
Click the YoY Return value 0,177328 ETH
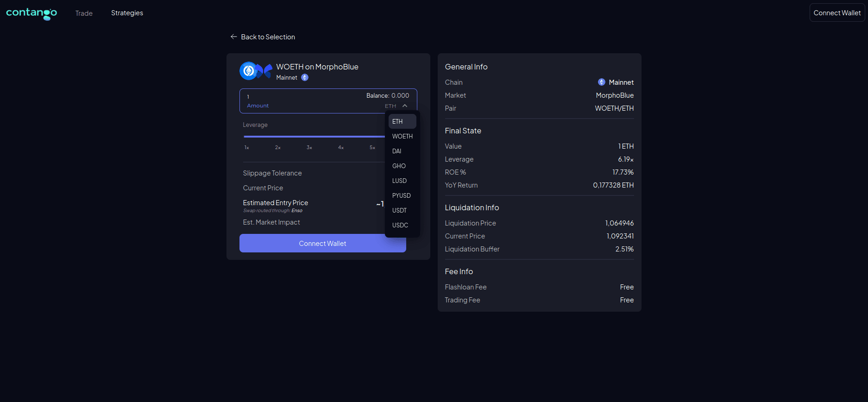(x=613, y=185)
